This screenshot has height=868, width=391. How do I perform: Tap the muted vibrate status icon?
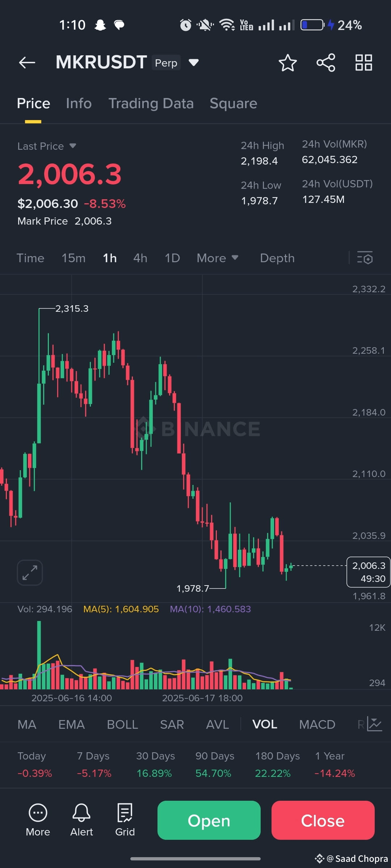point(205,25)
